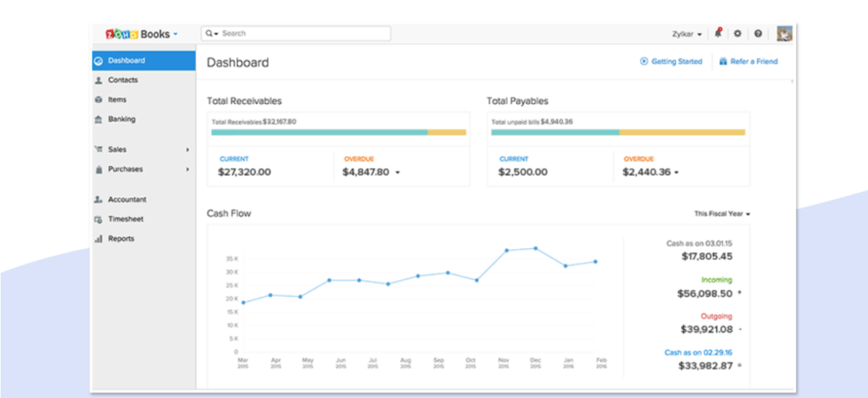Click receivables current amount $27,320.00
This screenshot has width=868, height=398.
point(244,172)
